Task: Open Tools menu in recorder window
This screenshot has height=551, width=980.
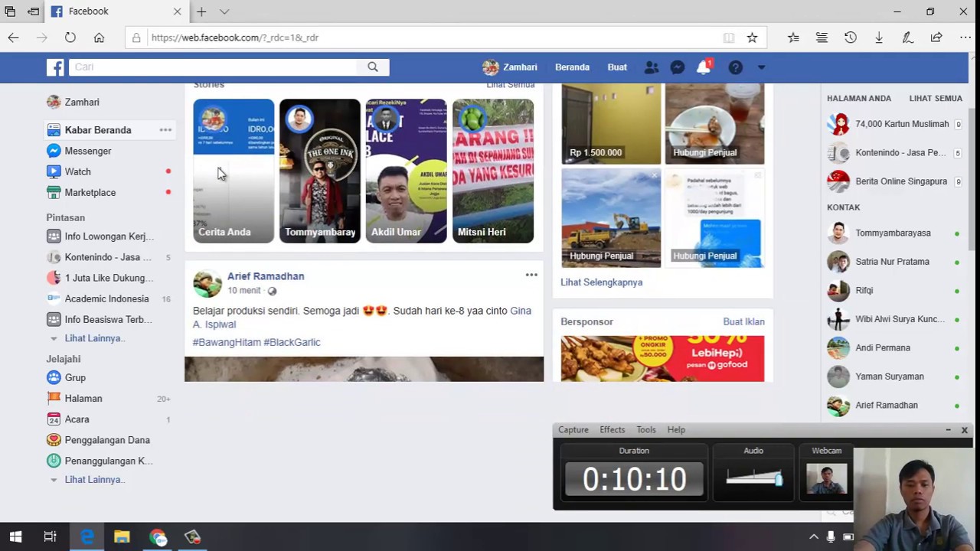Action: 645,430
